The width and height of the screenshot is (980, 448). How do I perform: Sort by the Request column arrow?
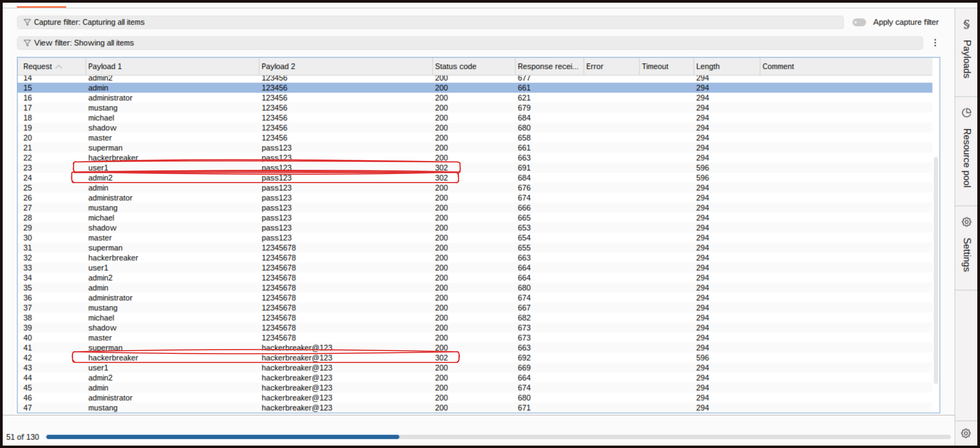click(59, 67)
